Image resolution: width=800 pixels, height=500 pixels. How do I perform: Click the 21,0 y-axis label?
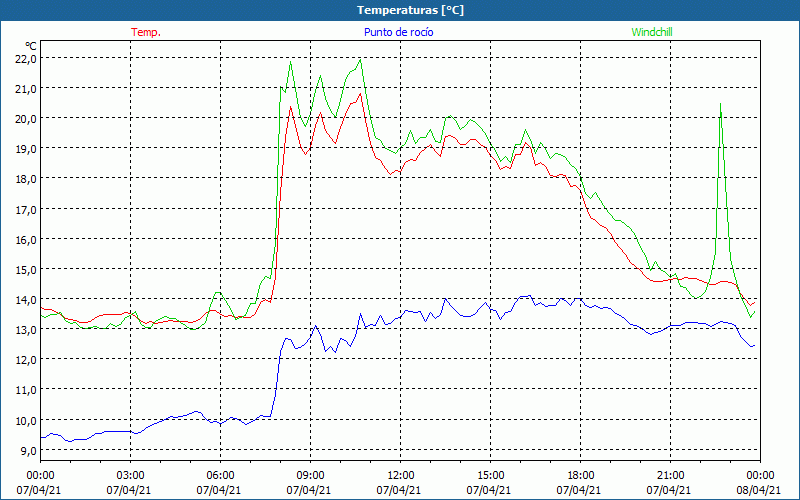click(x=26, y=89)
